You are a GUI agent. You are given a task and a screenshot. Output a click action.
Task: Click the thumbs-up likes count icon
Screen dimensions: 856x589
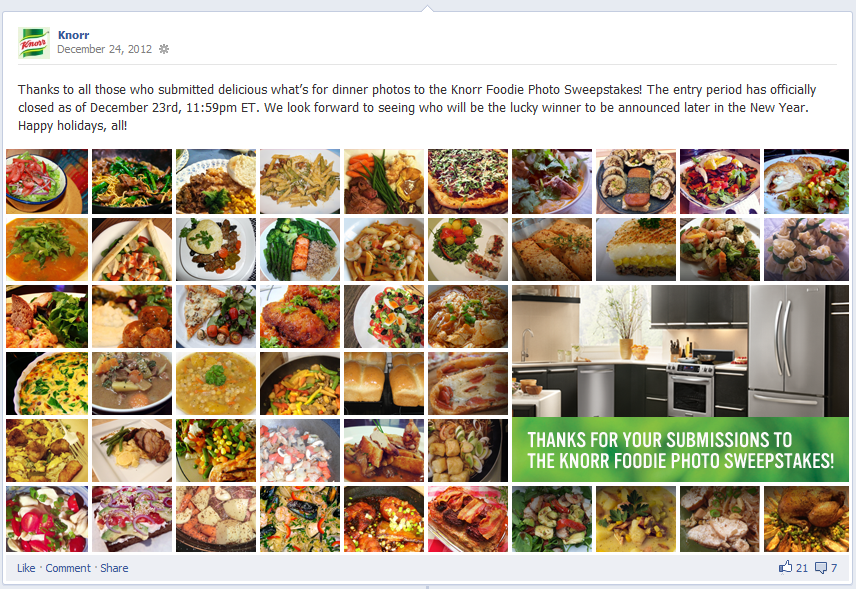click(x=785, y=567)
